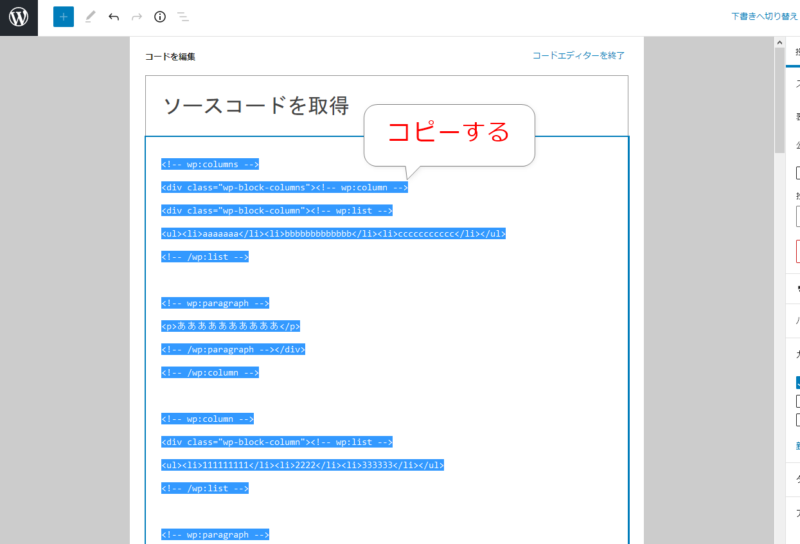The height and width of the screenshot is (544, 800).
Task: Undo the last change
Action: coord(113,17)
